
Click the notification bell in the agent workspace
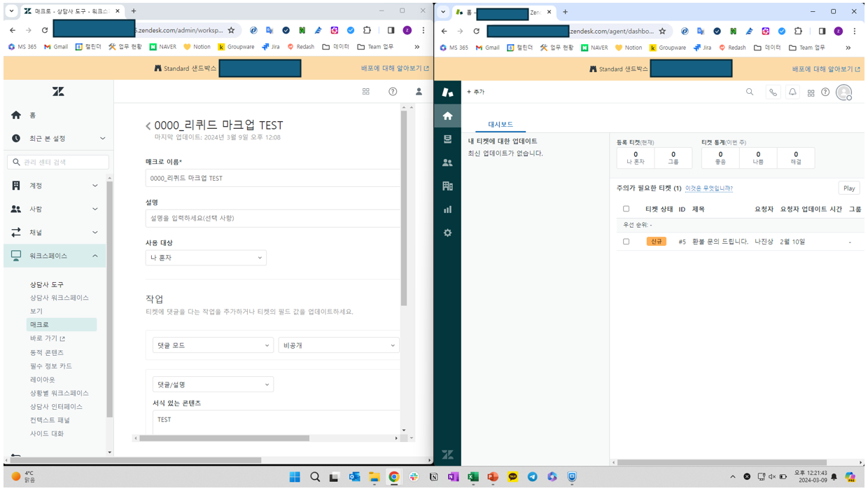(x=792, y=92)
